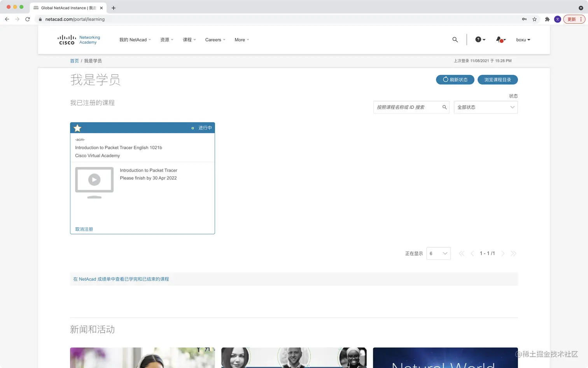Click the 1 - 1 /1 pagination text
The image size is (588, 368).
(487, 254)
